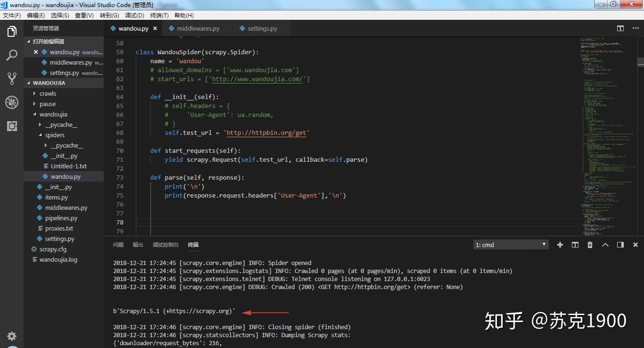Split the terminal pane

tap(575, 244)
